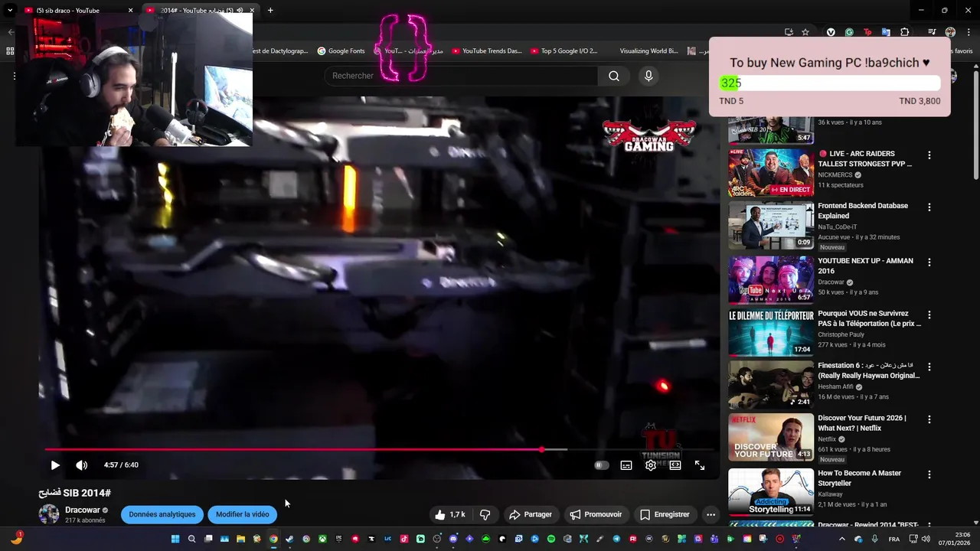The width and height of the screenshot is (980, 551).
Task: Open the Google Fonts bookmark
Action: click(341, 51)
